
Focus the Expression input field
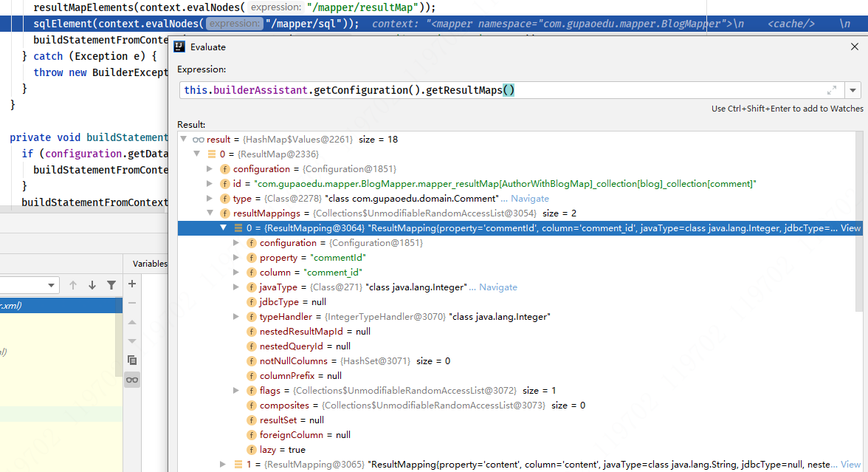[512, 90]
